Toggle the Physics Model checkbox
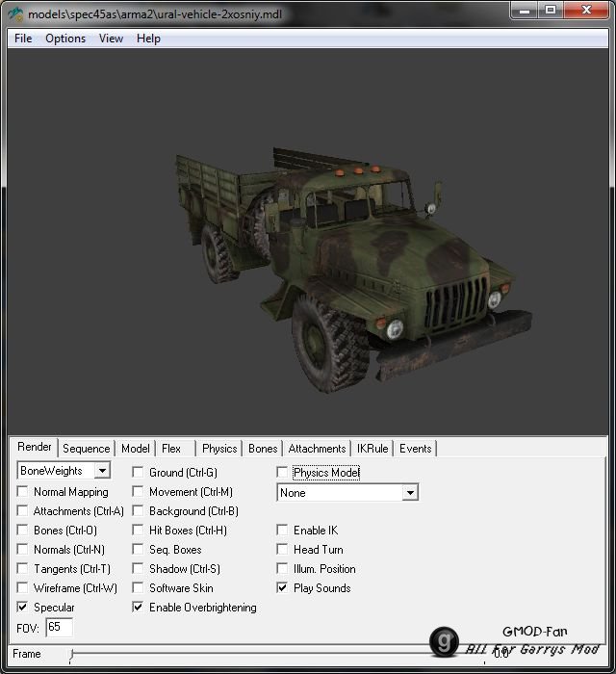The width and height of the screenshot is (616, 674). pos(282,473)
